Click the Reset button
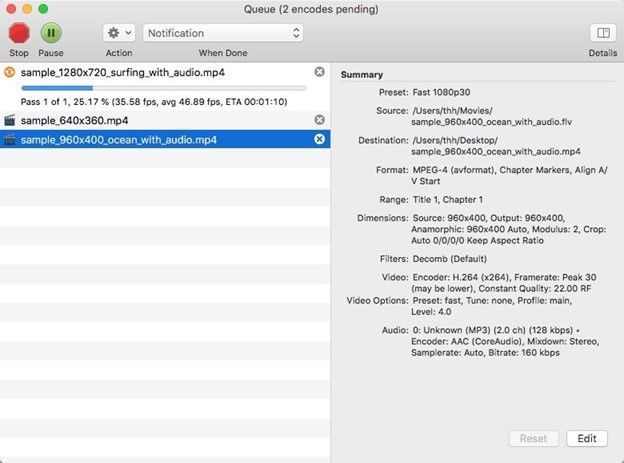 point(533,439)
